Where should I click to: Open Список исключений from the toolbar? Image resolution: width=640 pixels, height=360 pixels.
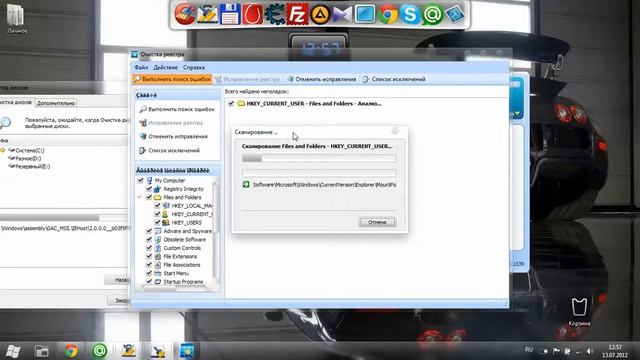coord(394,79)
